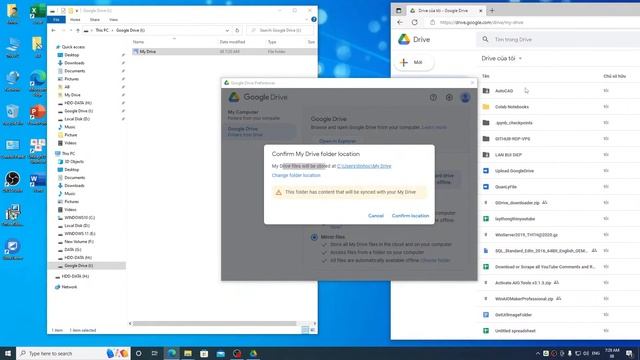640x360 pixels.
Task: Expand the ribbon chevron in File Explorer
Action: tap(307, 20)
